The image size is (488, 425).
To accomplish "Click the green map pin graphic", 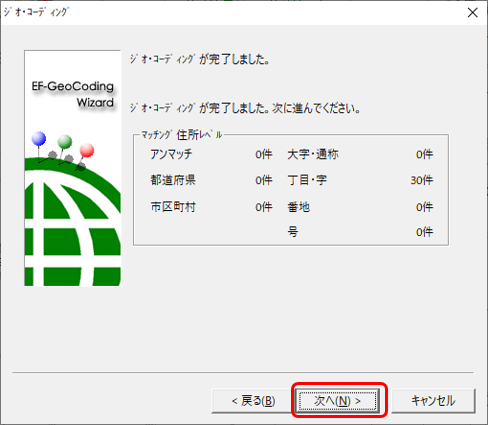I will [x=65, y=142].
